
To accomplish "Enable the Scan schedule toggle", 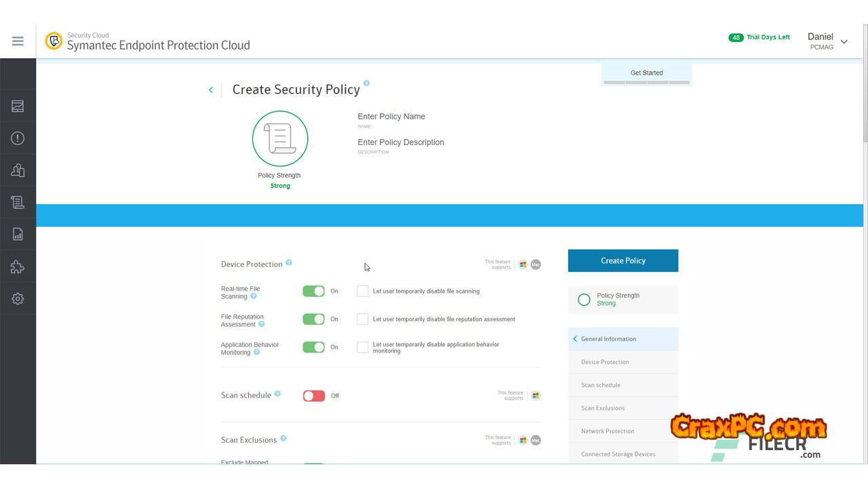I will pos(314,396).
